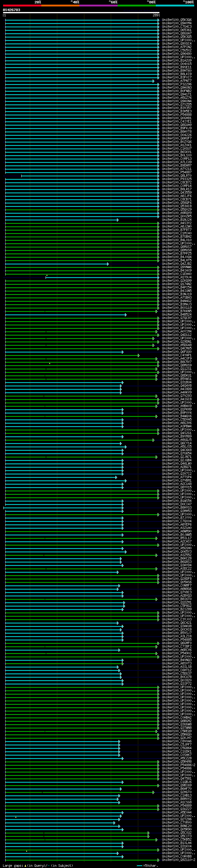The height and width of the screenshot is (868, 197).
Task: Click the purple ~60% identity legend bar
Action: pyautogui.click(x=99, y=6)
